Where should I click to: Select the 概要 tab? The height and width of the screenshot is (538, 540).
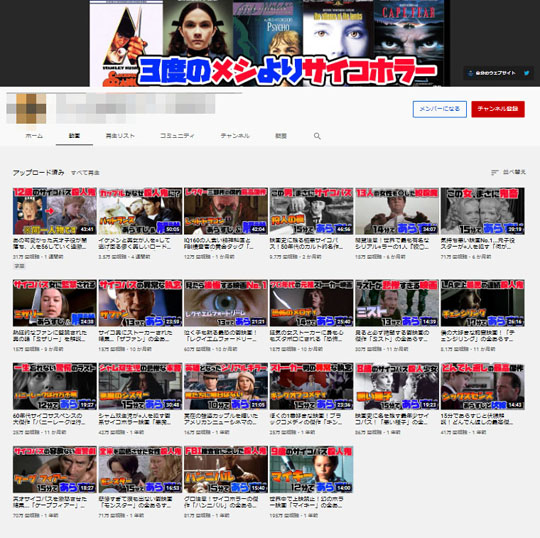pos(281,136)
